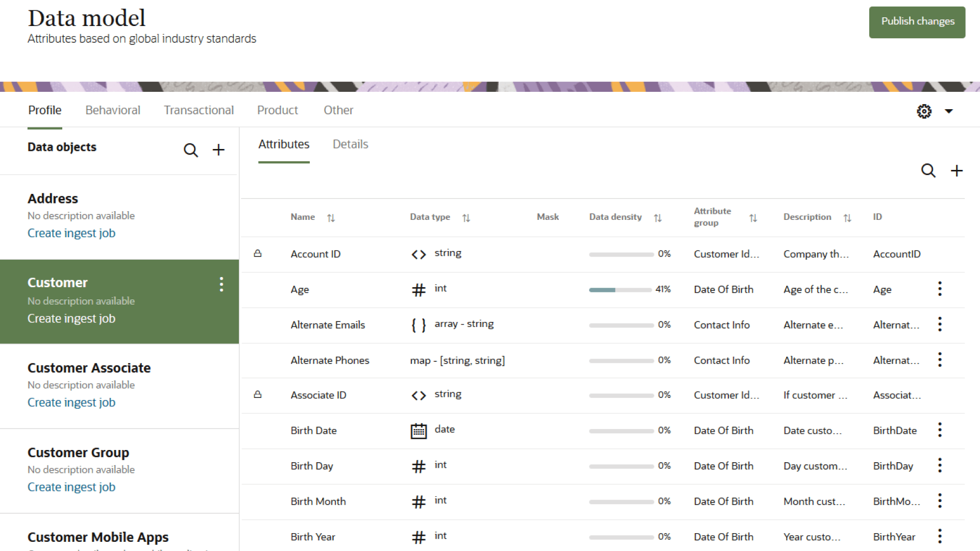Screen dimensions: 980x551
Task: Click the lock icon on Associate ID row
Action: [258, 394]
